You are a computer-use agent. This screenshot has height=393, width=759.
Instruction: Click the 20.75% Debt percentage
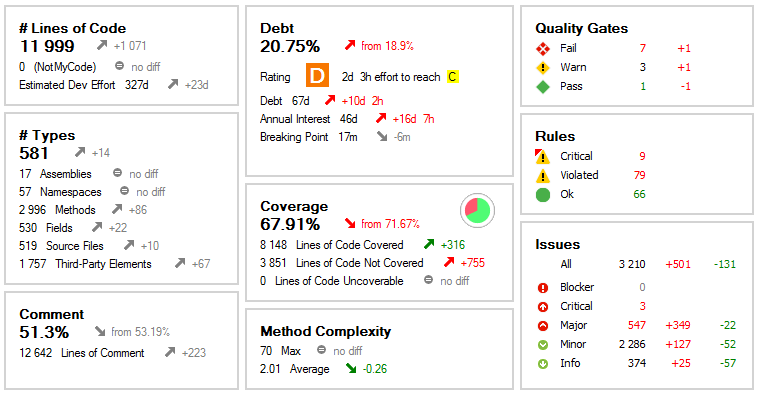point(290,46)
